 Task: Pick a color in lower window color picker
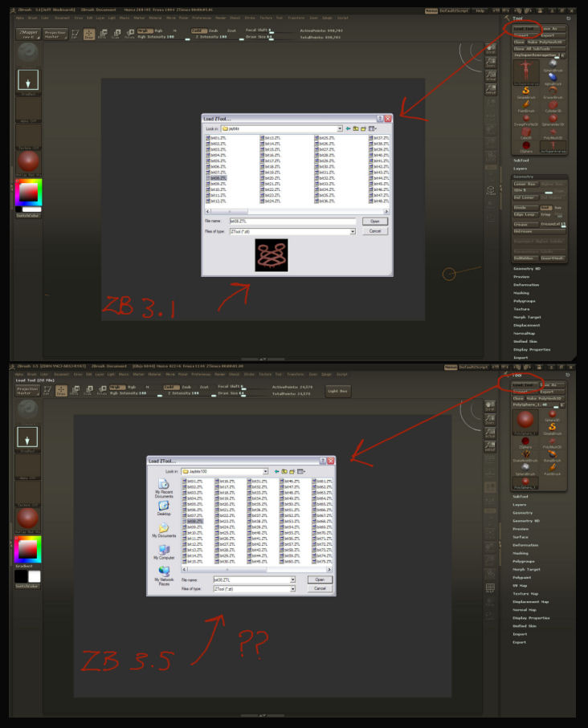coord(27,549)
